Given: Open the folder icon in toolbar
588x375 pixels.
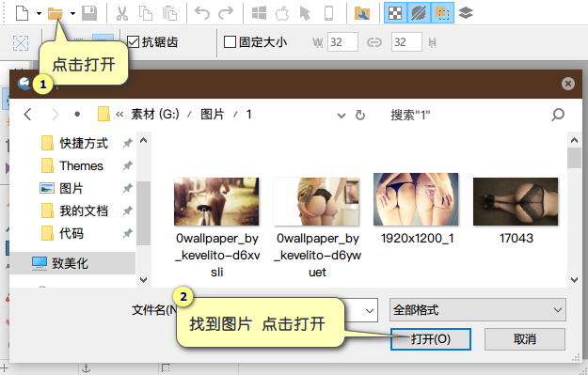Looking at the screenshot, I should pos(56,14).
